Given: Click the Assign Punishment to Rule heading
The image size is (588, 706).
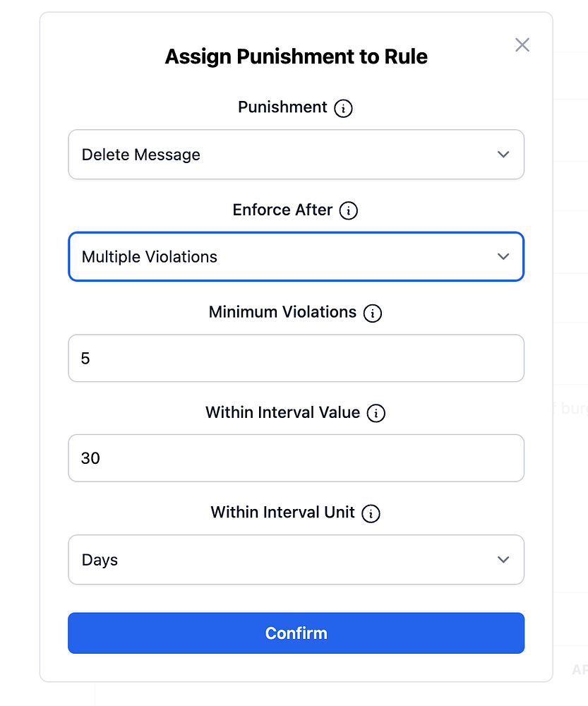Looking at the screenshot, I should (296, 56).
